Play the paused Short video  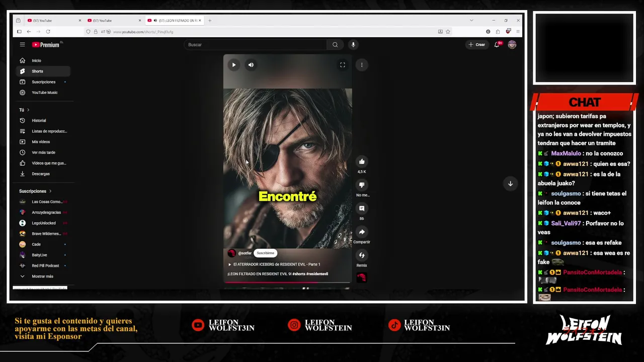point(233,65)
